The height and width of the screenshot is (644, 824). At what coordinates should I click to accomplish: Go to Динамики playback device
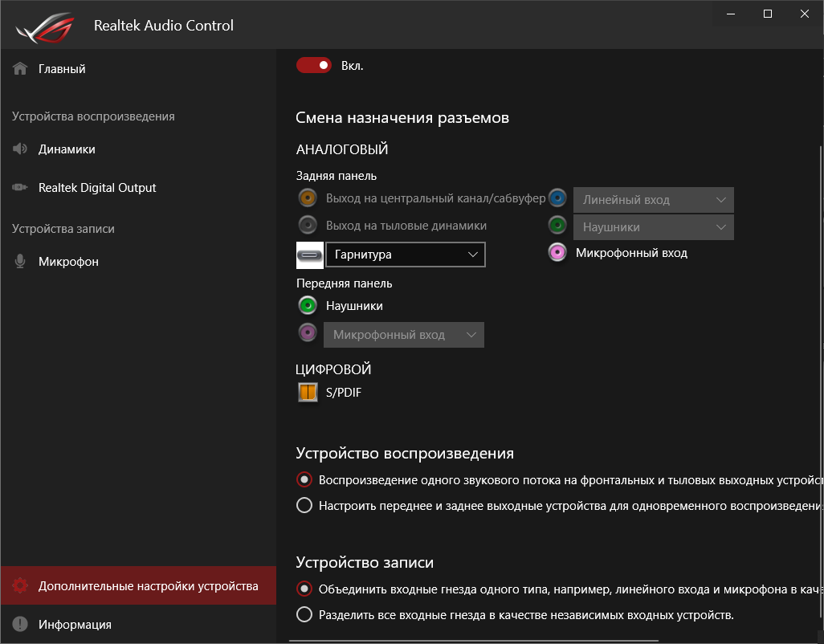pos(66,149)
